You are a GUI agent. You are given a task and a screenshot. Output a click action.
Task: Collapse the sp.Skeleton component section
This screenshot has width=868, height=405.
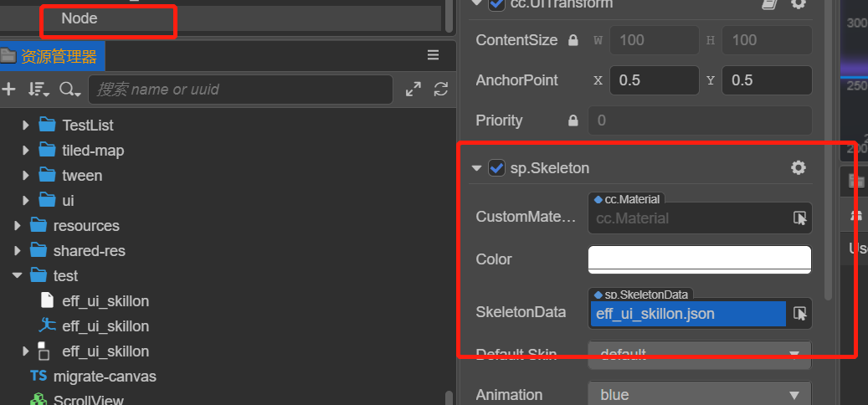476,168
